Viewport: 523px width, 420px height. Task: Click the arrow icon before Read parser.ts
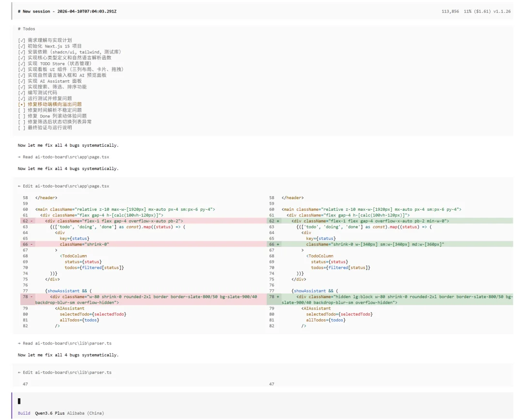(19, 343)
